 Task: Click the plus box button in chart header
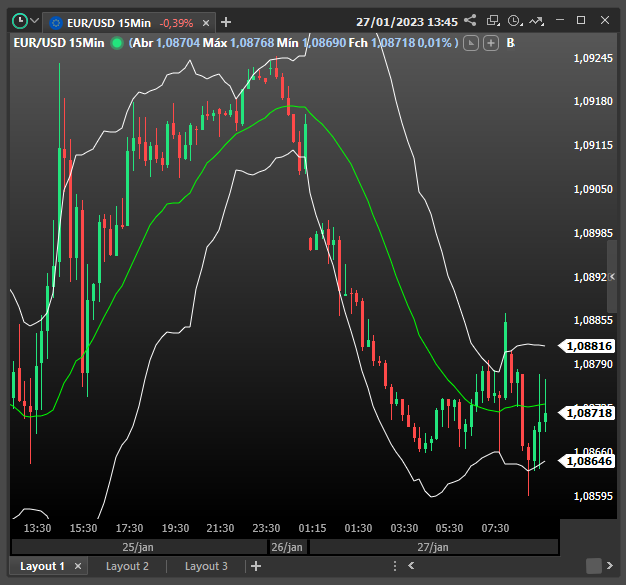tap(491, 42)
